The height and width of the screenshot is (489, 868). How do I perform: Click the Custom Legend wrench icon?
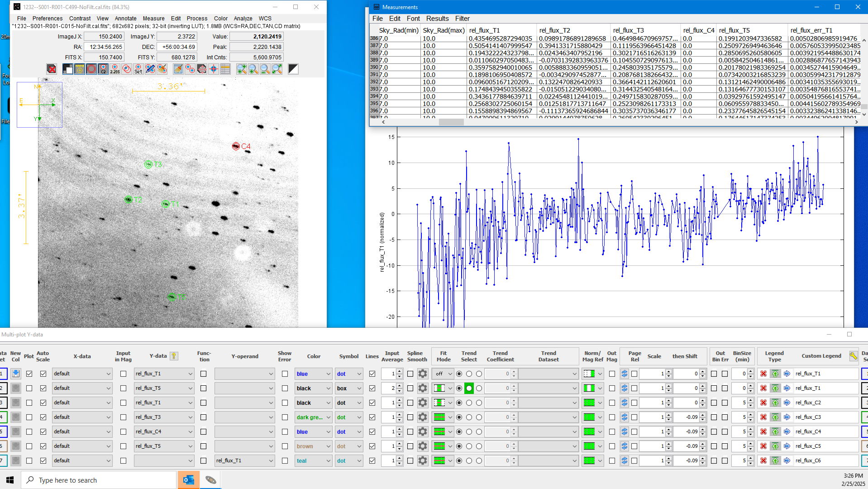853,356
